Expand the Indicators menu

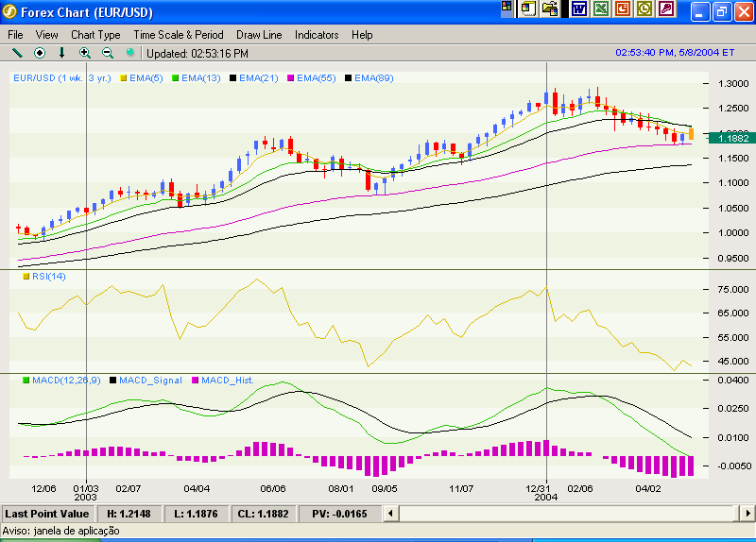point(317,35)
